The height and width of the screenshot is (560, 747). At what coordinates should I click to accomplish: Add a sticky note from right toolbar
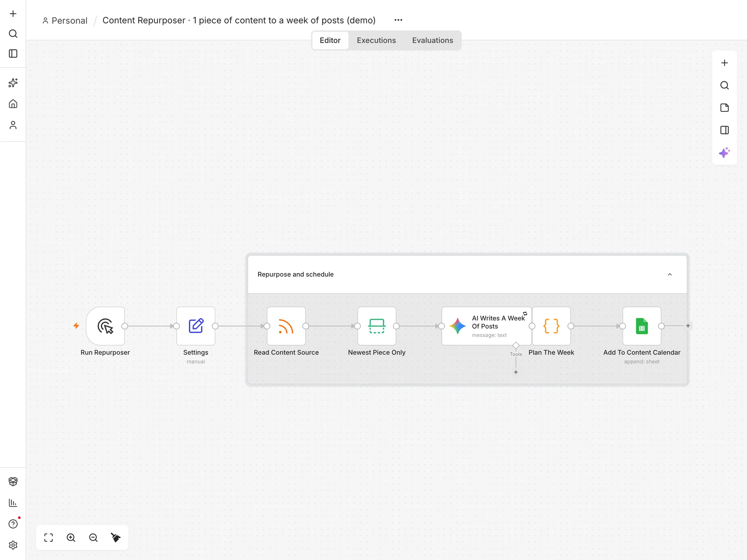click(724, 108)
